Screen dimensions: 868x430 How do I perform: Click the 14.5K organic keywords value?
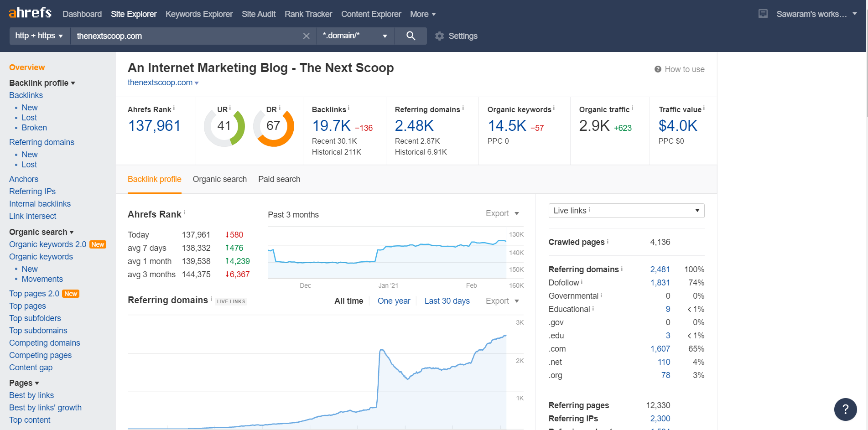507,126
